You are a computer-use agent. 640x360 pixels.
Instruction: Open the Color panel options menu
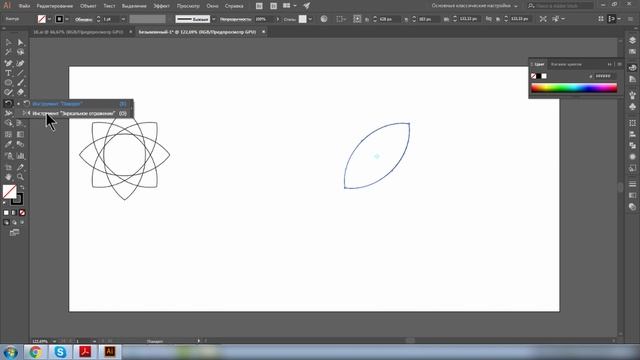[x=619, y=64]
